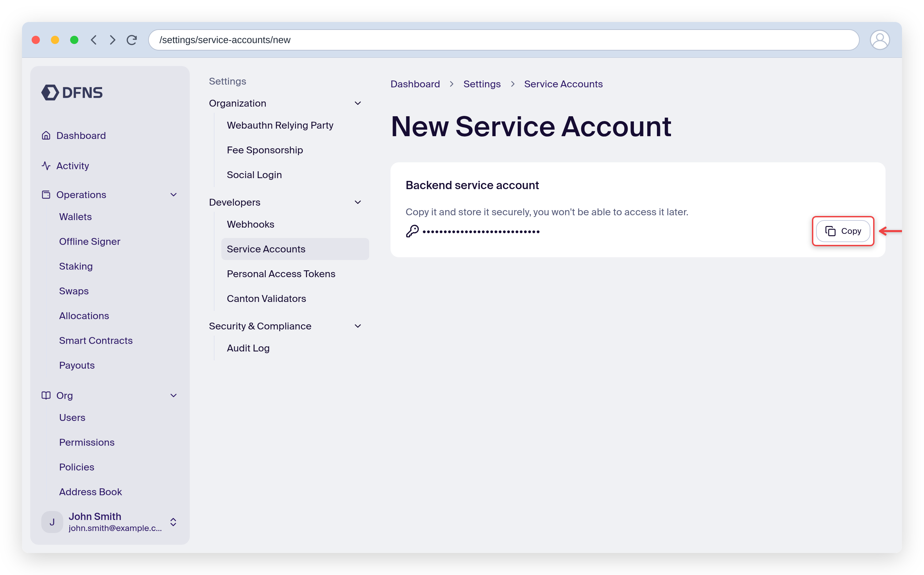Click the browser back arrow
The height and width of the screenshot is (575, 924).
94,40
